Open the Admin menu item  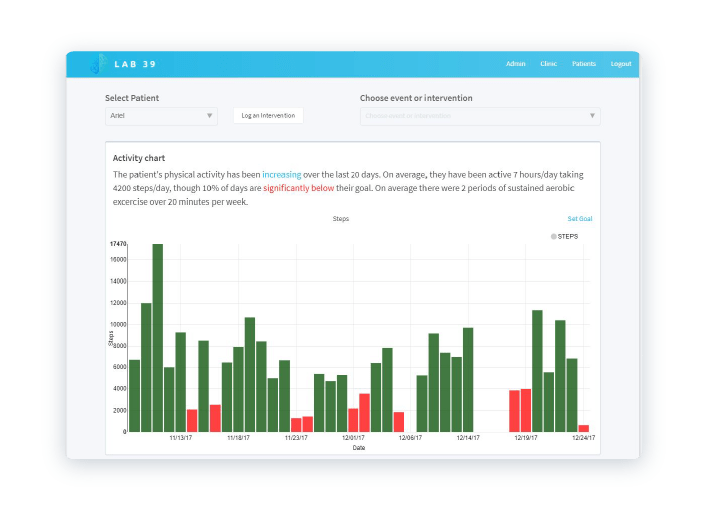[515, 64]
